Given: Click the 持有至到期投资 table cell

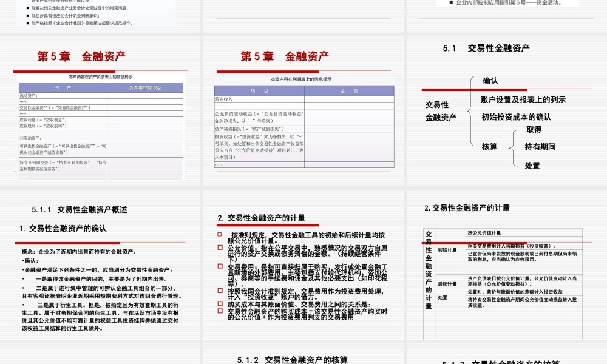Looking at the screenshot, I should click(x=63, y=166).
